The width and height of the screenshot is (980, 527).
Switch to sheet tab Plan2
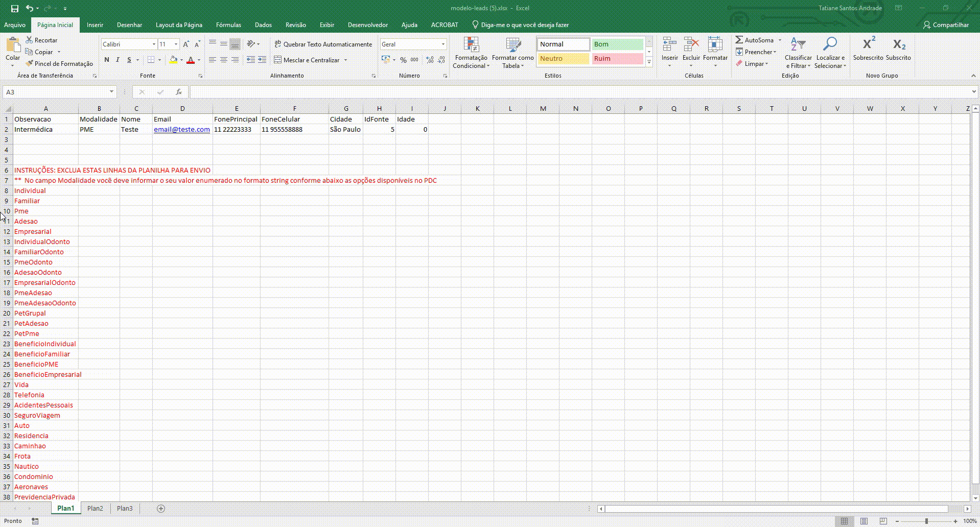95,508
